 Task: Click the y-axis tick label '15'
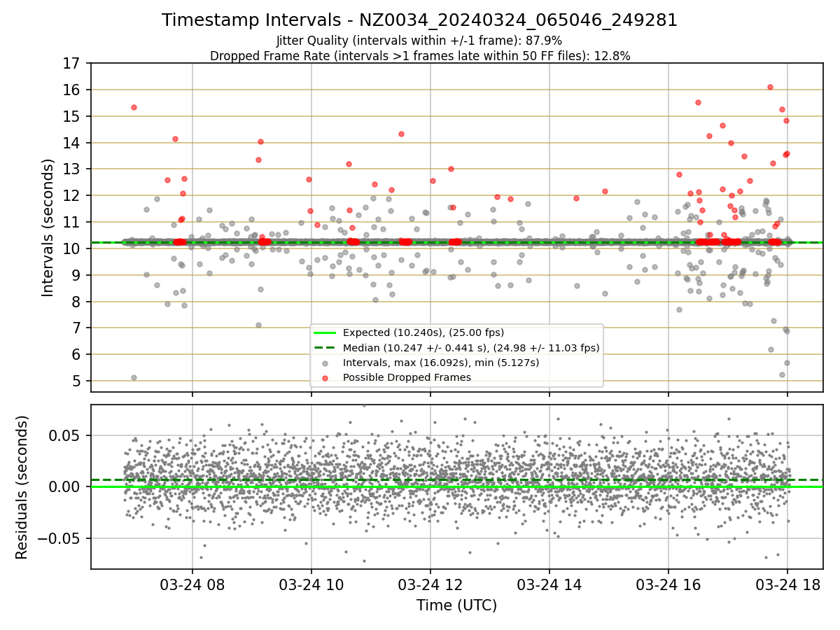(72, 116)
